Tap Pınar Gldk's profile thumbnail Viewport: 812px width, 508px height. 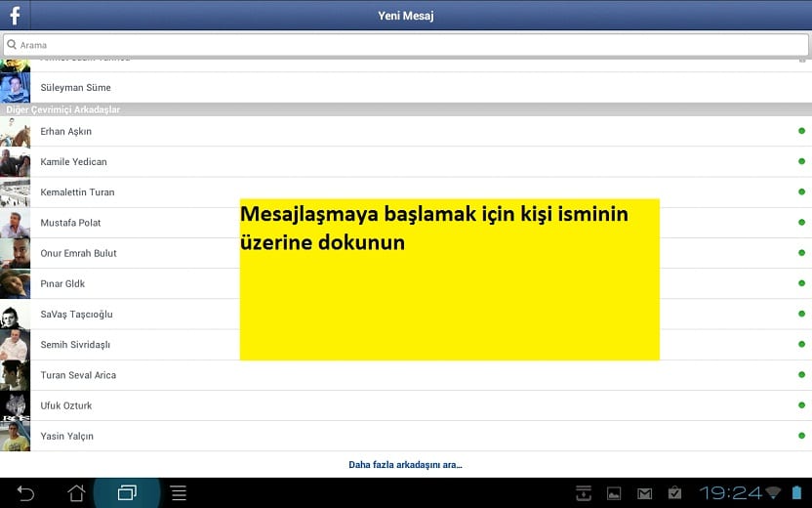(x=15, y=284)
